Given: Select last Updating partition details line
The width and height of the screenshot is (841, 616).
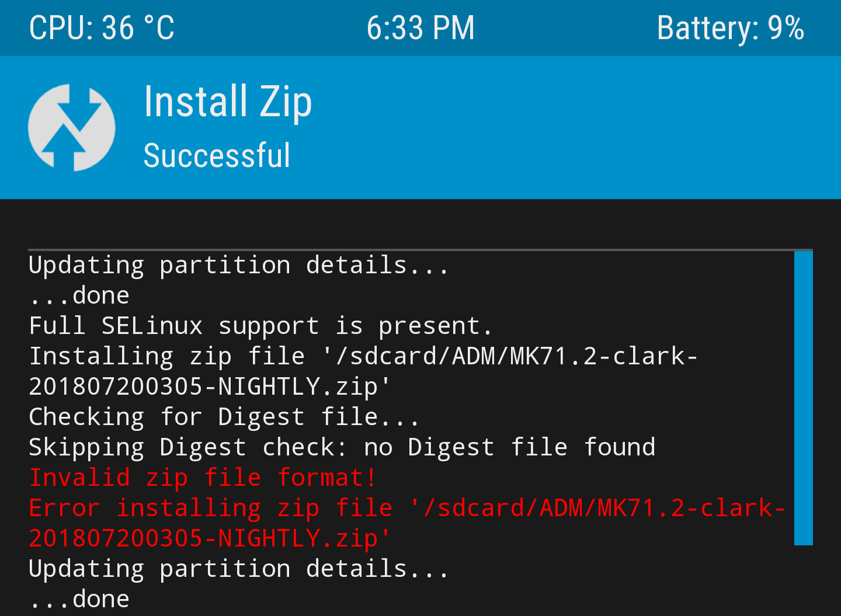Looking at the screenshot, I should [x=238, y=569].
